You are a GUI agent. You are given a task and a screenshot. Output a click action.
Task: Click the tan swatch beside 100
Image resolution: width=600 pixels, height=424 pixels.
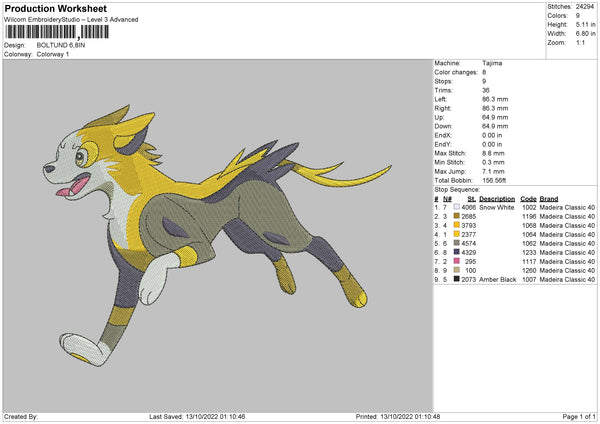click(x=457, y=270)
